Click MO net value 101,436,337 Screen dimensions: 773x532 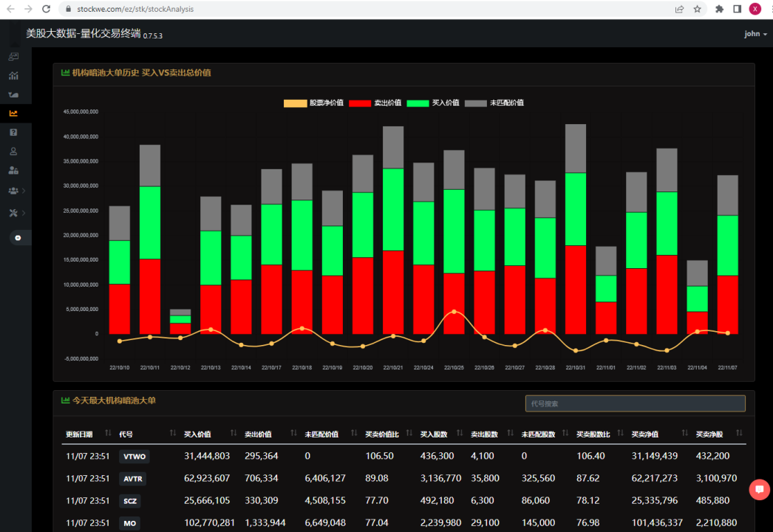(x=657, y=522)
